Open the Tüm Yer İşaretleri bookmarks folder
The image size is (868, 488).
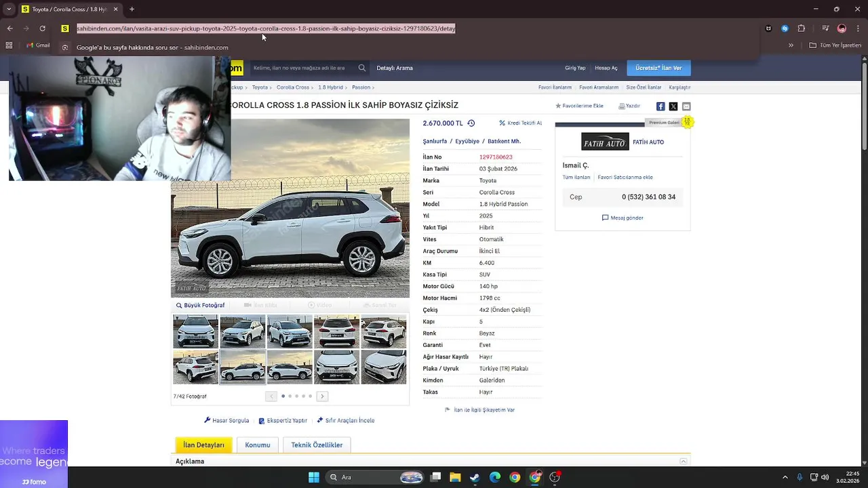[x=835, y=45]
